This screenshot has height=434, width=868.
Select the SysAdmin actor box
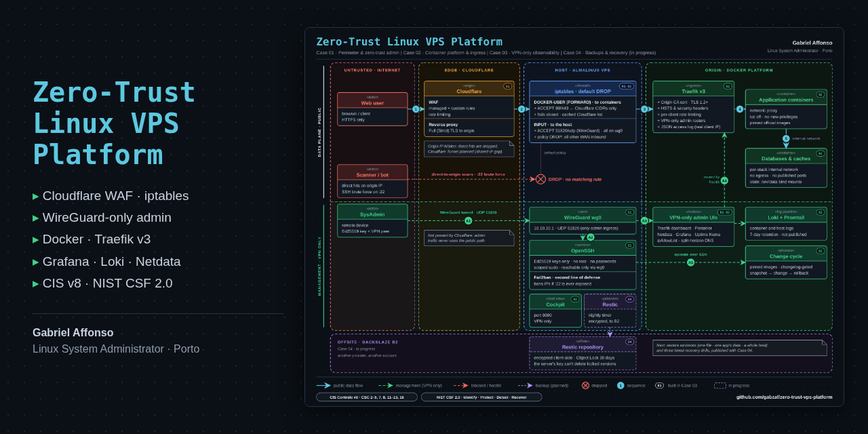pos(372,220)
